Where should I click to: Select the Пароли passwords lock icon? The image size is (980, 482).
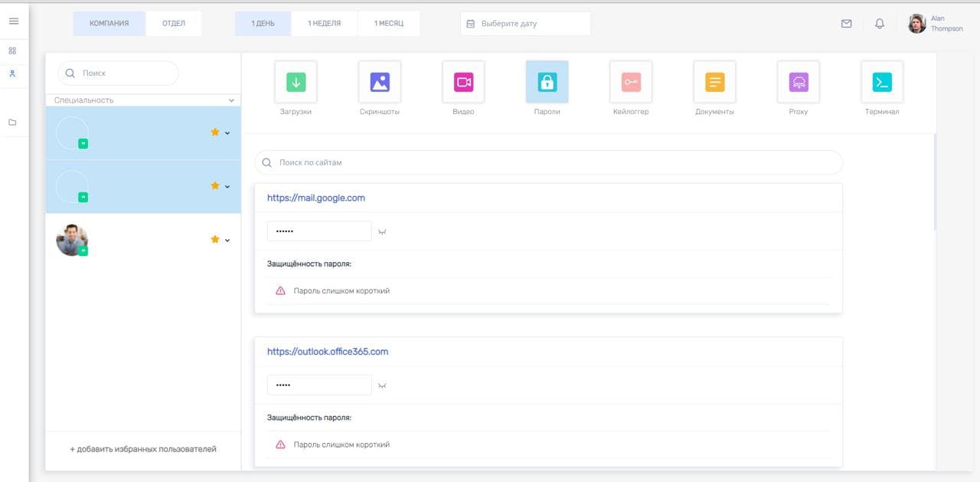pyautogui.click(x=547, y=82)
